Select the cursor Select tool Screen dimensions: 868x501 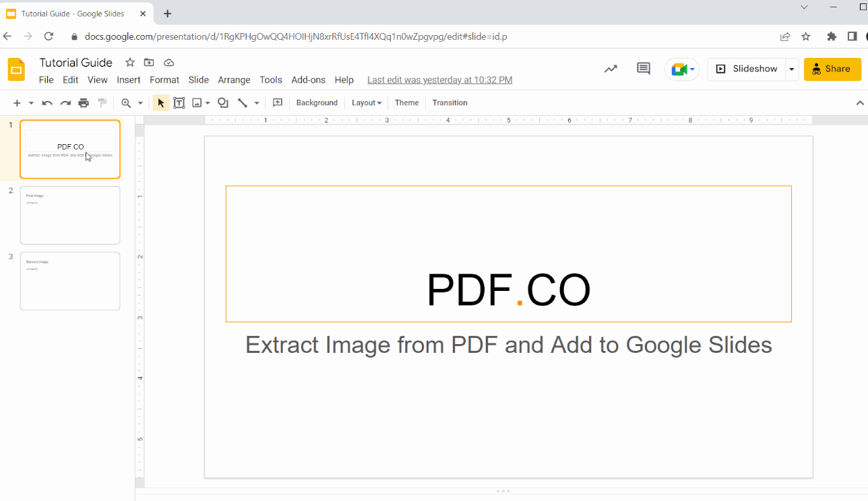pyautogui.click(x=160, y=102)
